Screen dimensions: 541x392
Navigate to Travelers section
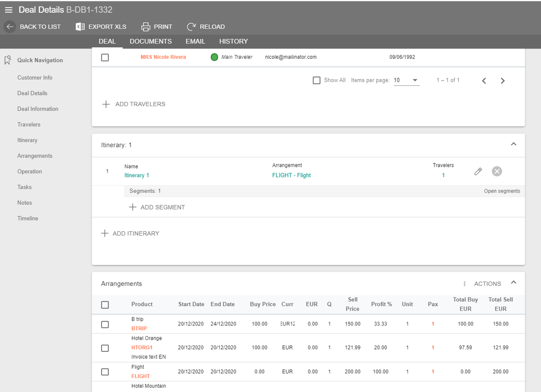tap(29, 125)
